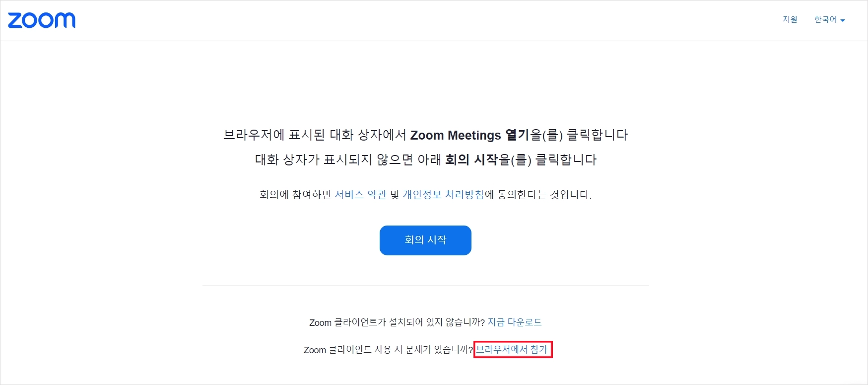Click the 회의에 참여하면 text

[295, 195]
